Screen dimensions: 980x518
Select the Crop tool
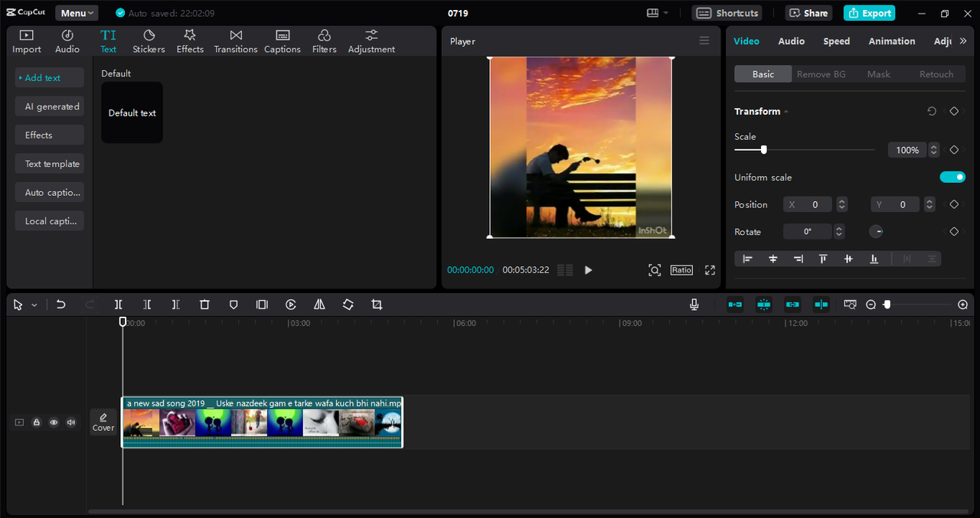pyautogui.click(x=377, y=305)
